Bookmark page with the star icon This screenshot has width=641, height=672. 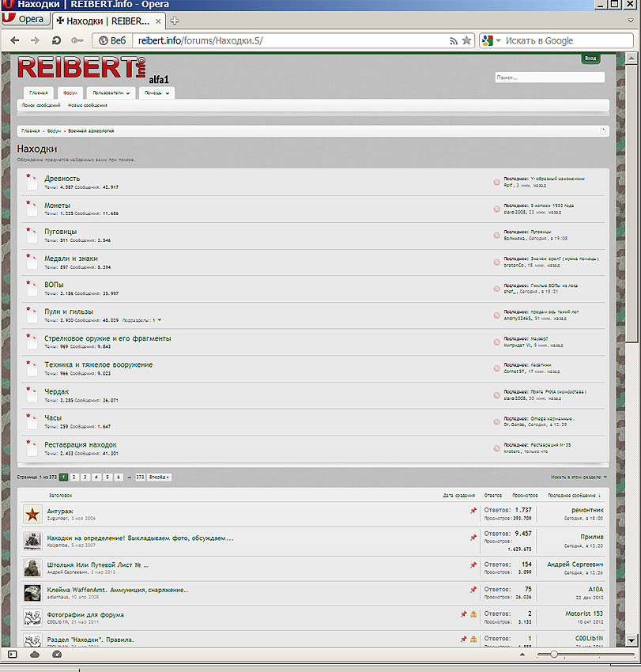[x=466, y=40]
